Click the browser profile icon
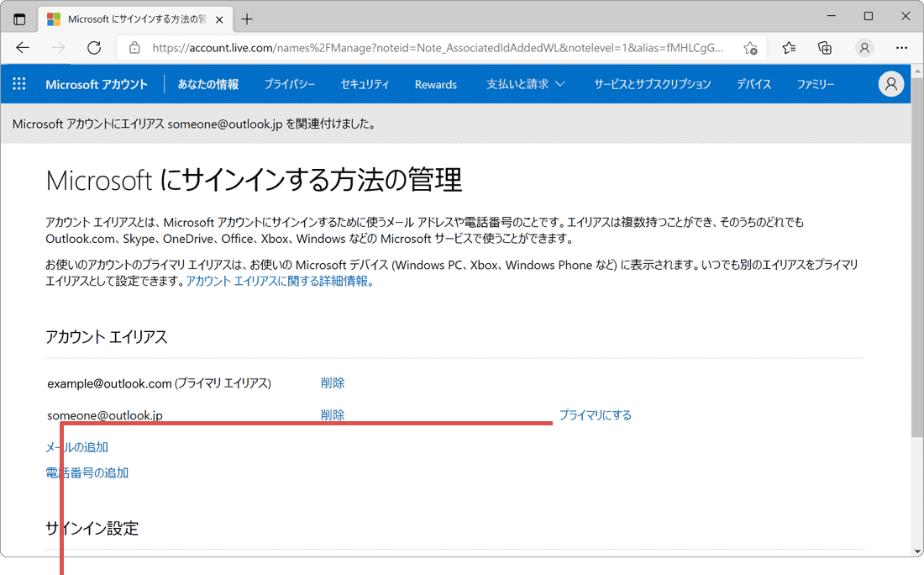The width and height of the screenshot is (924, 575). (864, 48)
